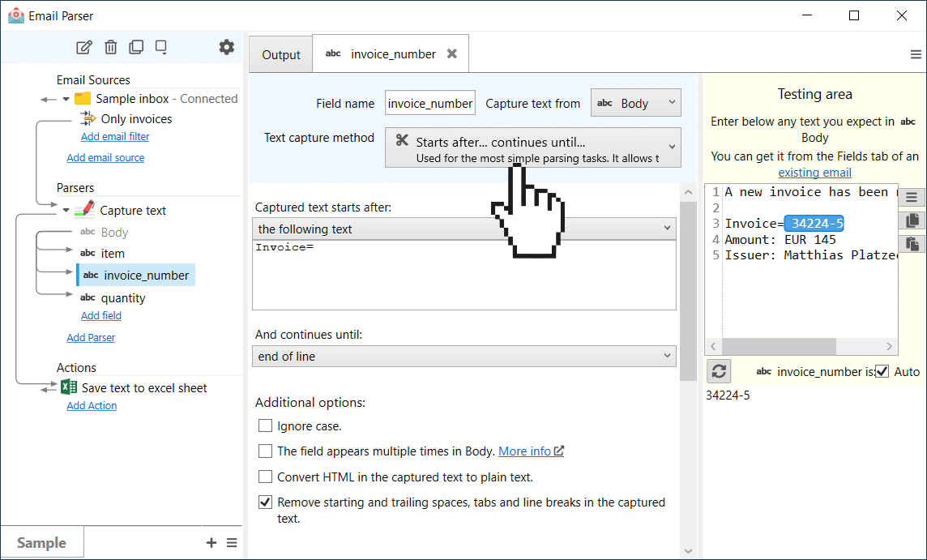
Task: Select the Body field in parser tree
Action: [x=104, y=233]
